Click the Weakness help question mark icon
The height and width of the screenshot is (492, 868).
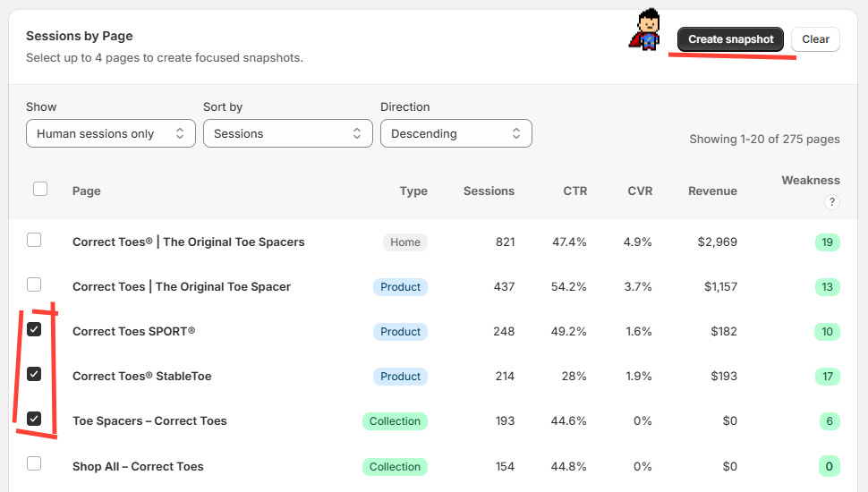tap(831, 202)
